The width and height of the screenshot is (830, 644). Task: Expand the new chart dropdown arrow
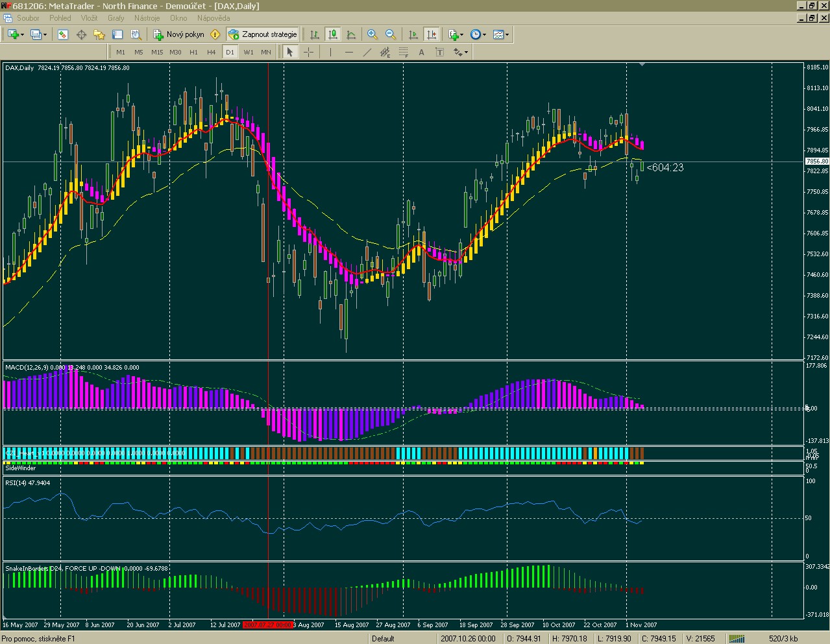point(23,34)
